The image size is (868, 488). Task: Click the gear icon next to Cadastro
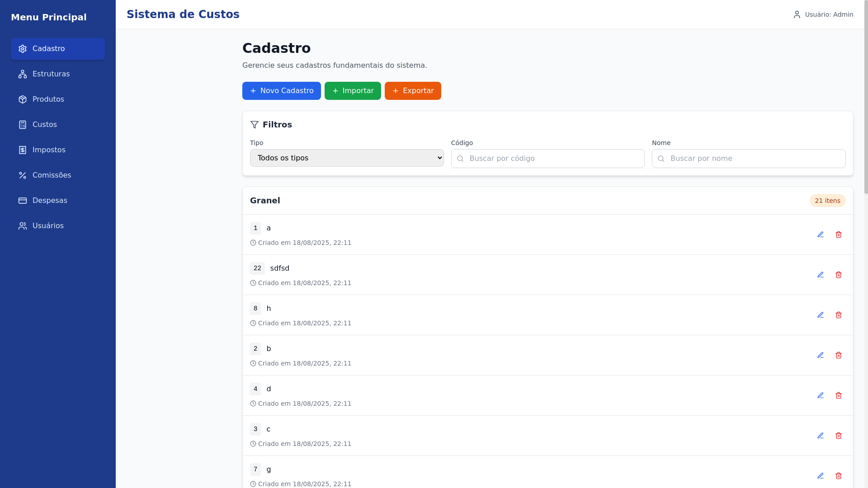click(23, 49)
